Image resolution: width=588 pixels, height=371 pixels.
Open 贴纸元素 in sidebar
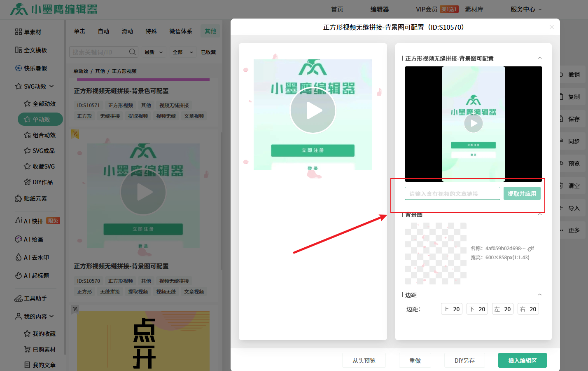point(31,198)
